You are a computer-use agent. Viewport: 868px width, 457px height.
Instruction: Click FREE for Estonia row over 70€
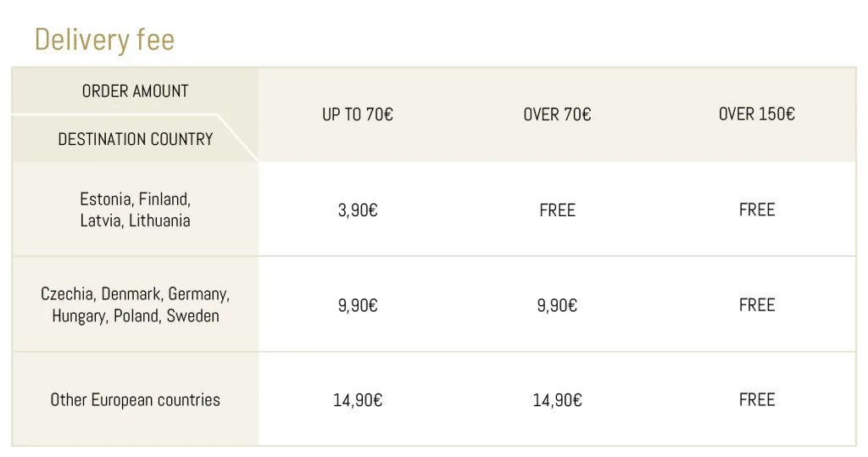click(x=557, y=210)
